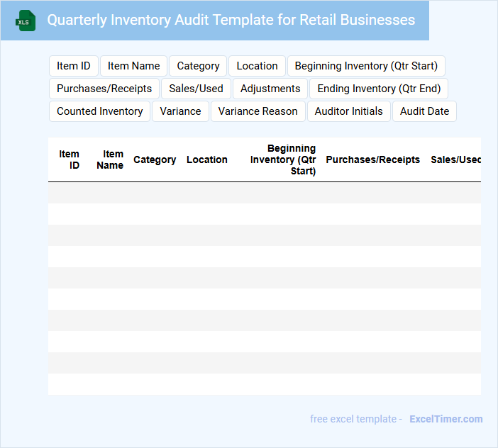Select the Purchases/Receipts tag
Image resolution: width=498 pixels, height=448 pixels.
[104, 89]
